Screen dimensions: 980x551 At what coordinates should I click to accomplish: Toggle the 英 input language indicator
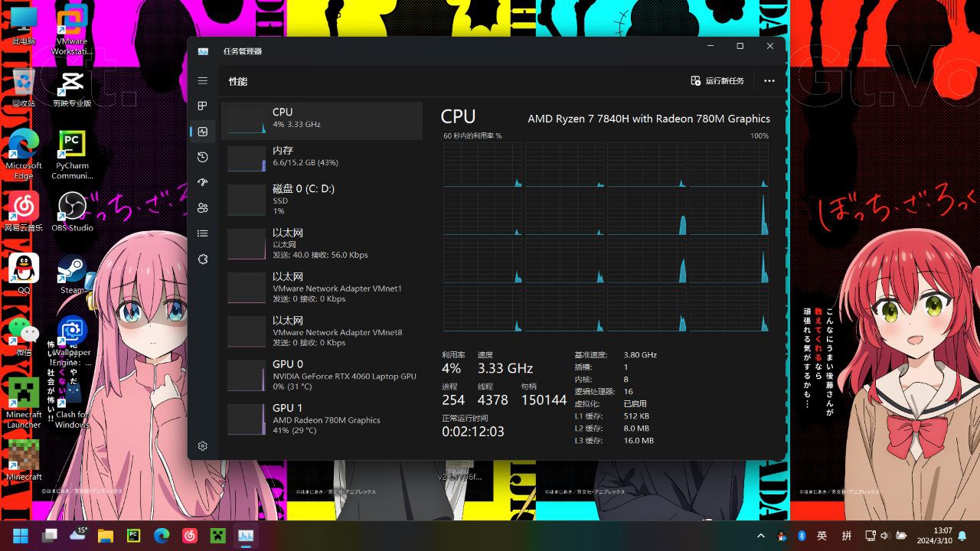point(822,536)
